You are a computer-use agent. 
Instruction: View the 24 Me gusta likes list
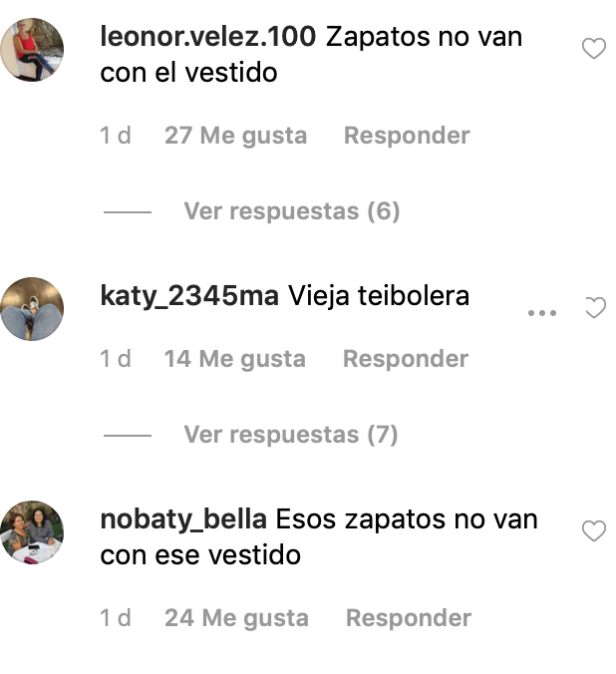[236, 619]
